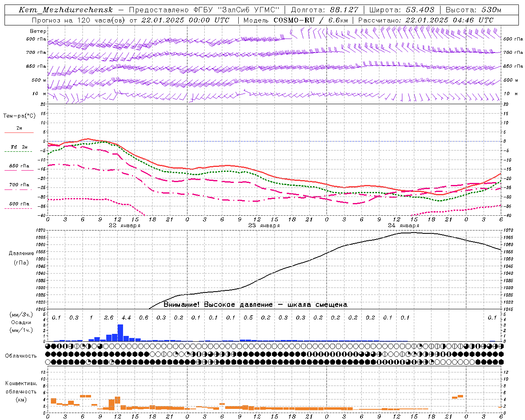The height and width of the screenshot is (420, 525).
Task: Click the Модель COSMO-RU / 6.6км label
Action: tap(296, 20)
